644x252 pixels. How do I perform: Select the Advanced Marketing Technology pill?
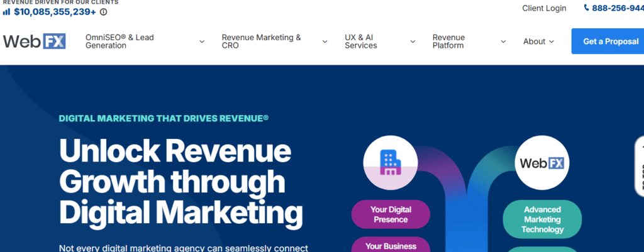tap(541, 219)
